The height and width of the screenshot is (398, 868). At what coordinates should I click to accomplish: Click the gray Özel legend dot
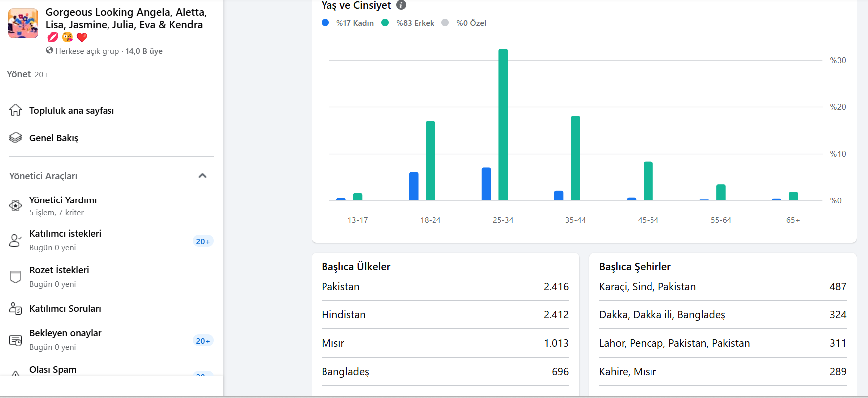[445, 23]
